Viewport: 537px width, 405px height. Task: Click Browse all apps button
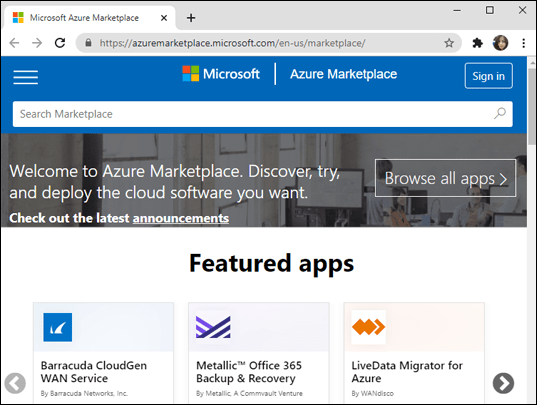(x=446, y=178)
